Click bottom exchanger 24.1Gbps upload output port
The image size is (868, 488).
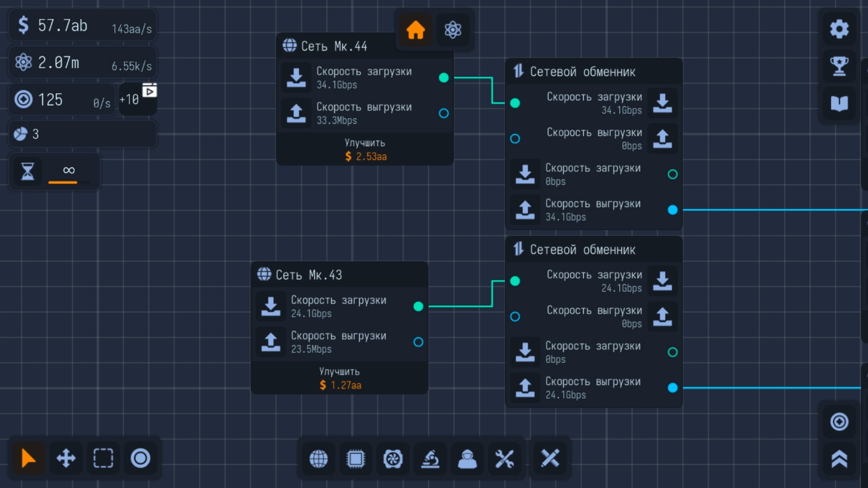(x=673, y=388)
